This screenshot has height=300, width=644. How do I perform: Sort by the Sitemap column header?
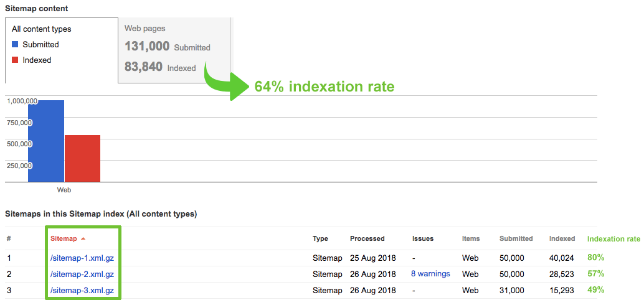point(64,239)
